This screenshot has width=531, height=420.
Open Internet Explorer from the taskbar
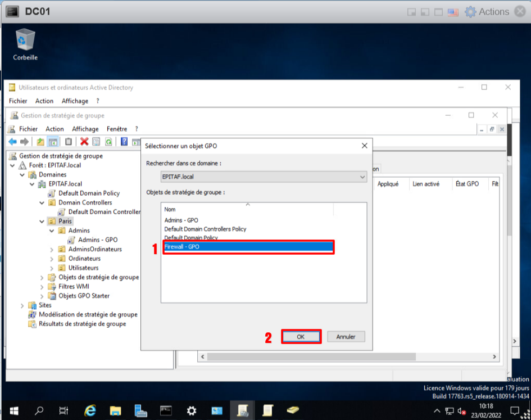click(90, 410)
